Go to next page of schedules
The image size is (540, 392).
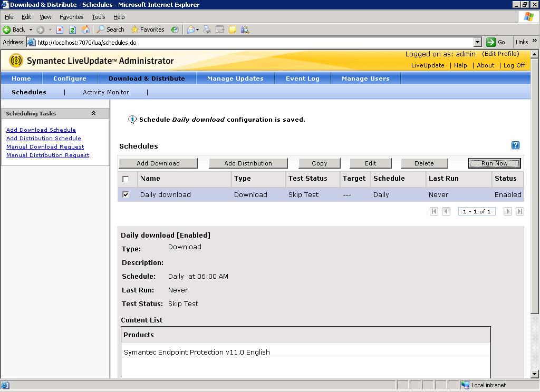507,211
